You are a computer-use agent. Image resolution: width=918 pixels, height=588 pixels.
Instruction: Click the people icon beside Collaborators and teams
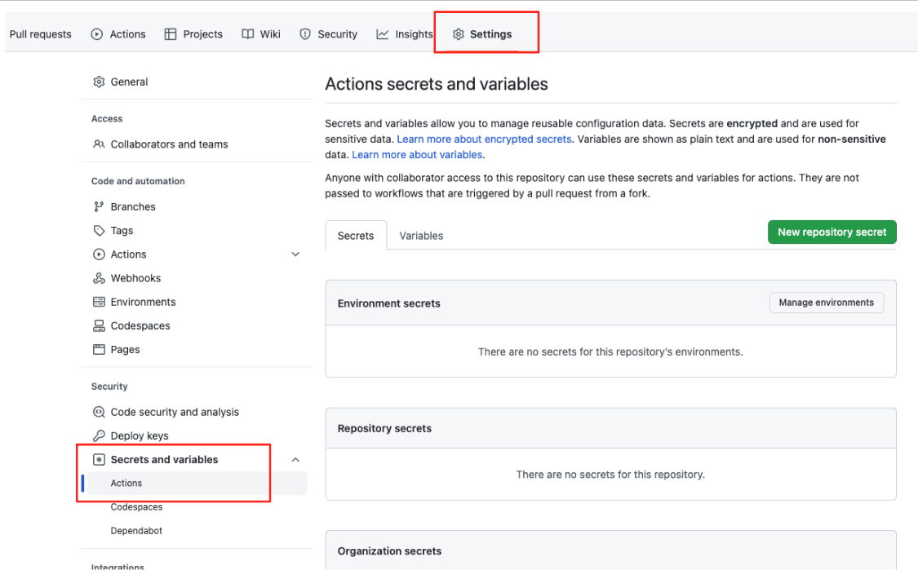[98, 144]
